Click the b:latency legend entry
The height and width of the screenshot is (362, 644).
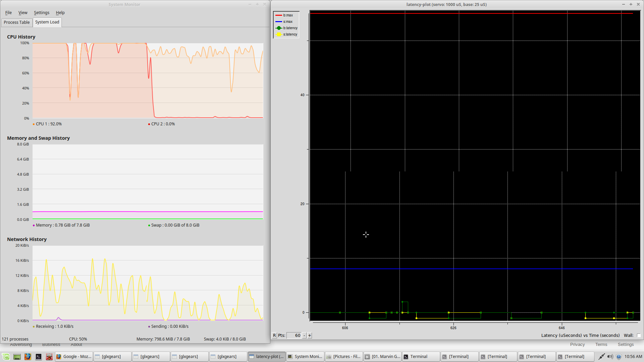(286, 28)
